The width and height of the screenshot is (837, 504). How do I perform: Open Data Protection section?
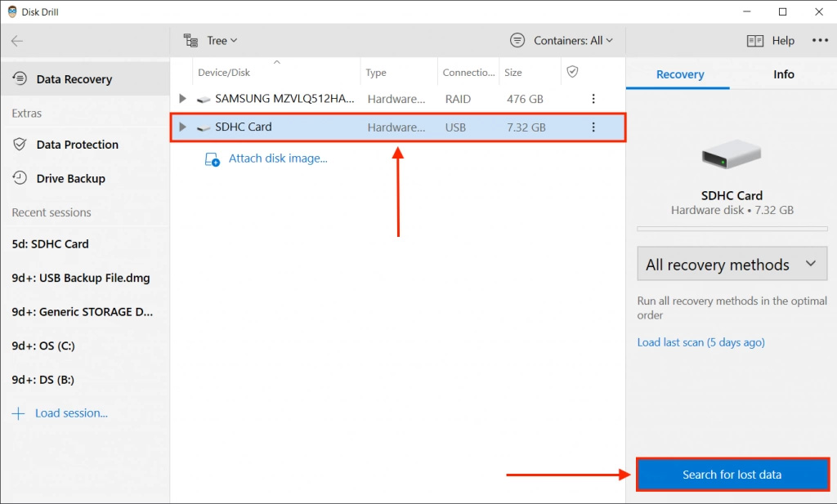pyautogui.click(x=78, y=145)
